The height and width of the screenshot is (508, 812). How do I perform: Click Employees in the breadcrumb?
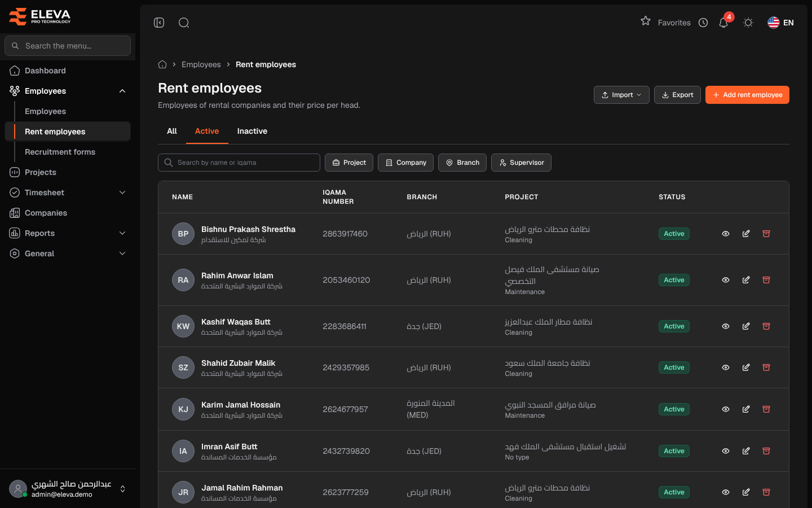pos(201,64)
